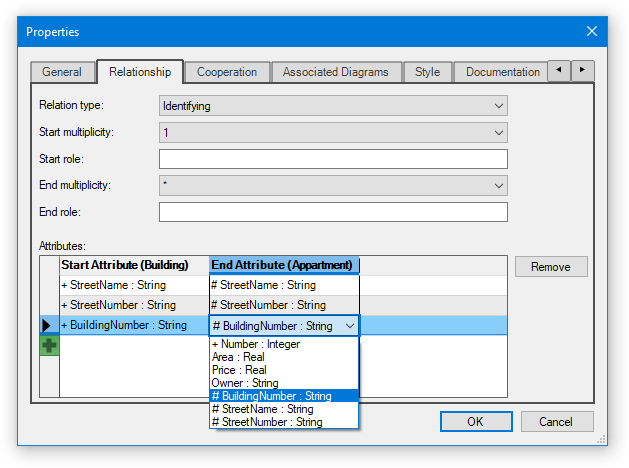Open the Cooperation tab
629x468 pixels.
coord(227,72)
